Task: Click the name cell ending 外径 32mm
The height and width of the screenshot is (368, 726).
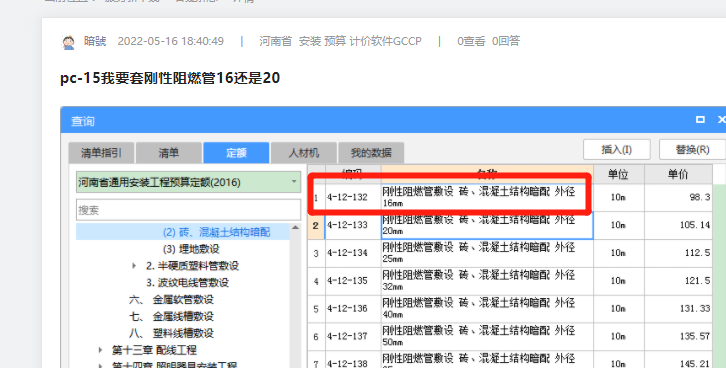Action: tap(487, 281)
